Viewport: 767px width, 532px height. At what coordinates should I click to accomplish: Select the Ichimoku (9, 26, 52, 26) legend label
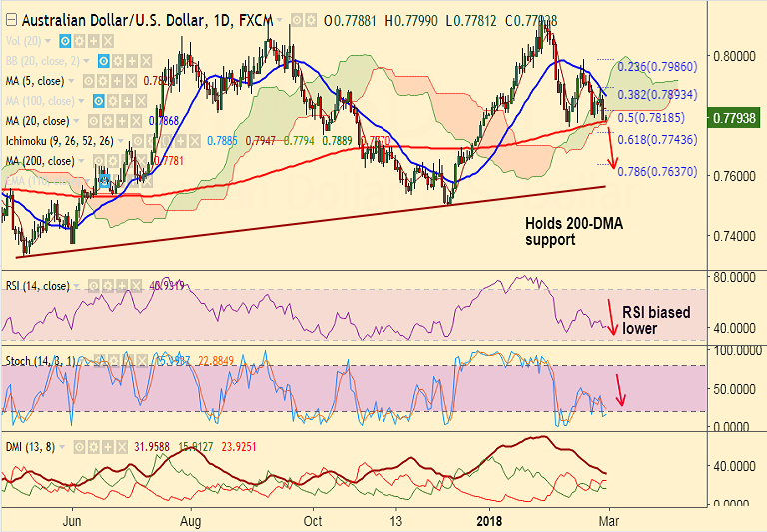click(x=60, y=141)
